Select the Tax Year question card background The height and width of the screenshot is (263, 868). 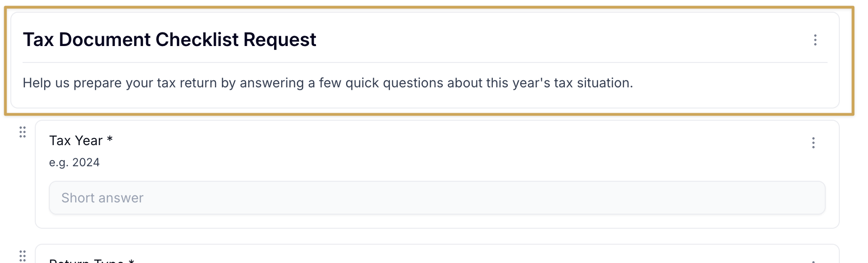click(437, 174)
